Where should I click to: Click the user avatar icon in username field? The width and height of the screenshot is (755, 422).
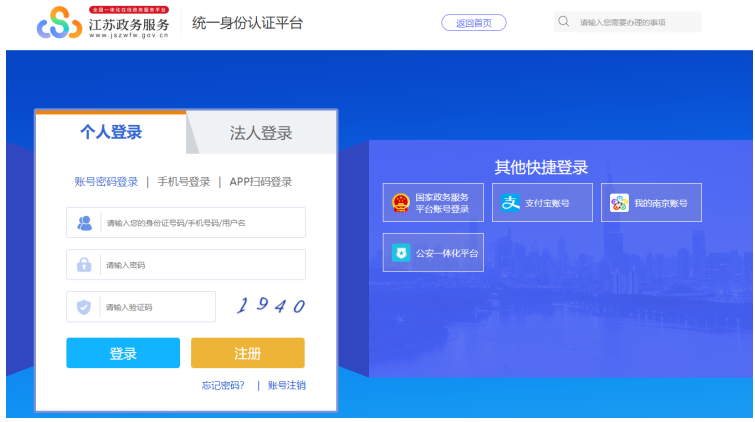pyautogui.click(x=85, y=223)
